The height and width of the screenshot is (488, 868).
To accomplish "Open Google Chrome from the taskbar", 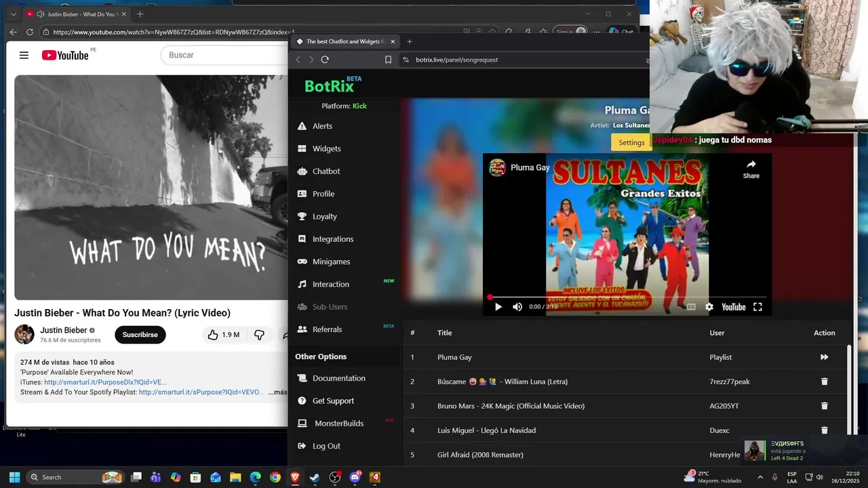I will (x=275, y=477).
